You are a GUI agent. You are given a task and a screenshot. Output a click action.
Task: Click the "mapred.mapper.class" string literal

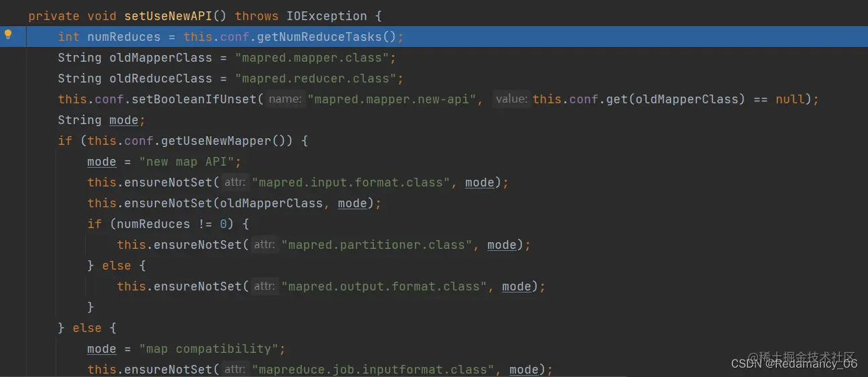pyautogui.click(x=312, y=58)
